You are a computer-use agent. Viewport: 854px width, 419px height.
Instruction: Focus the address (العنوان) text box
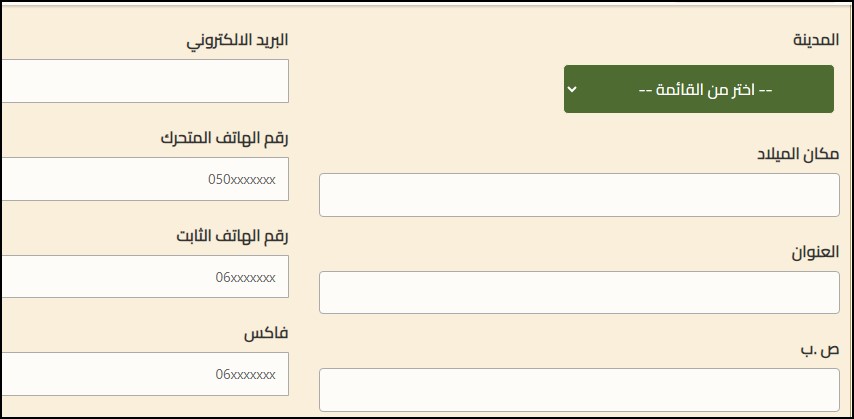pos(579,292)
